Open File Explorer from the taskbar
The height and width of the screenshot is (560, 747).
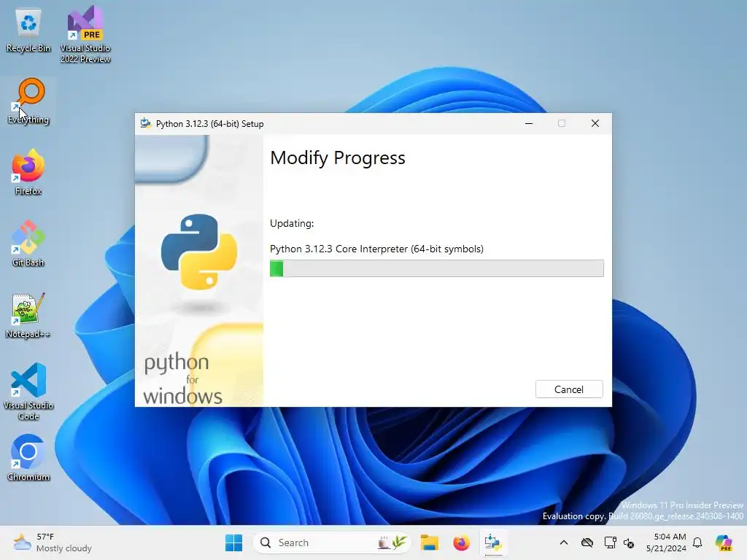coord(429,542)
